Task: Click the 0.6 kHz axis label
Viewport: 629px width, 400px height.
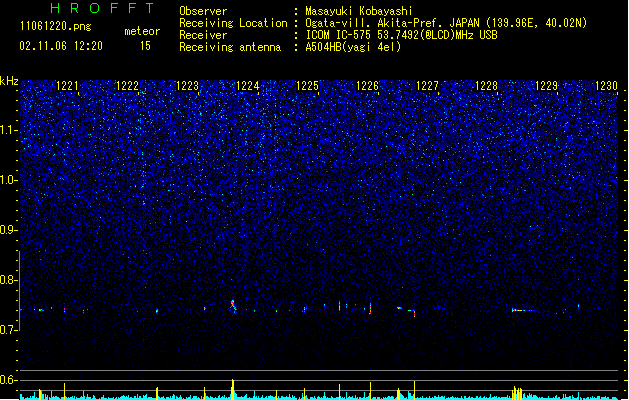Action: tap(8, 380)
